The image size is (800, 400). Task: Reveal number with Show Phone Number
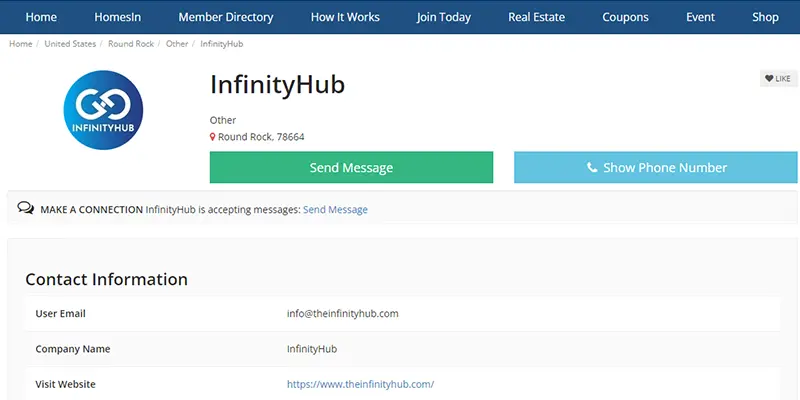coord(655,167)
